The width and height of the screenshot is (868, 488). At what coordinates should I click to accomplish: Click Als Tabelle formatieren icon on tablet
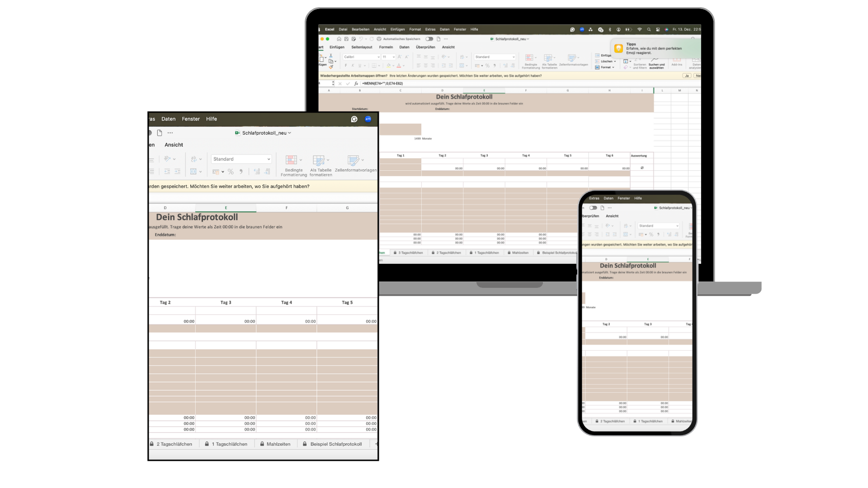coord(319,160)
